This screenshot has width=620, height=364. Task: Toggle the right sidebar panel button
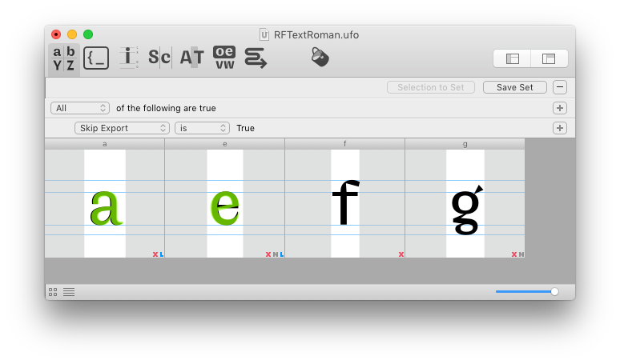tap(549, 58)
